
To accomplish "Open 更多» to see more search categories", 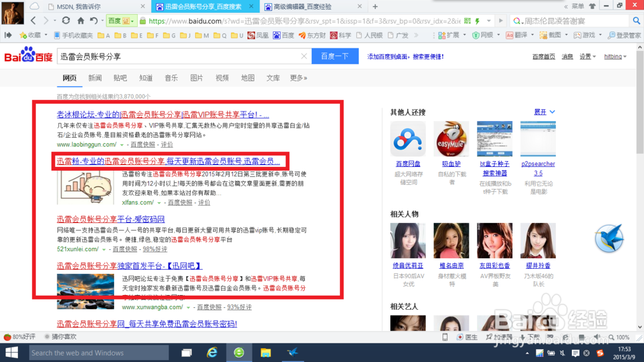I will point(298,78).
